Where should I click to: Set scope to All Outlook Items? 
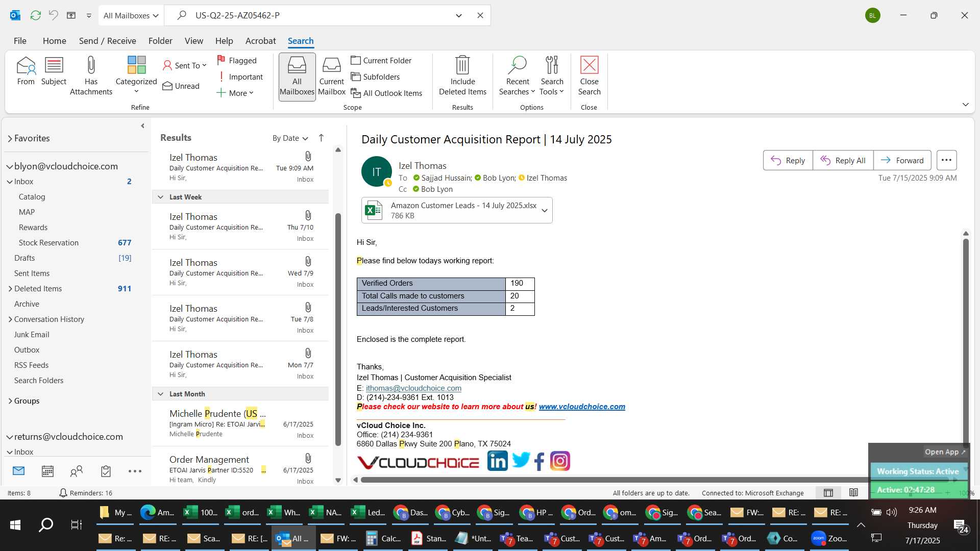coord(386,93)
